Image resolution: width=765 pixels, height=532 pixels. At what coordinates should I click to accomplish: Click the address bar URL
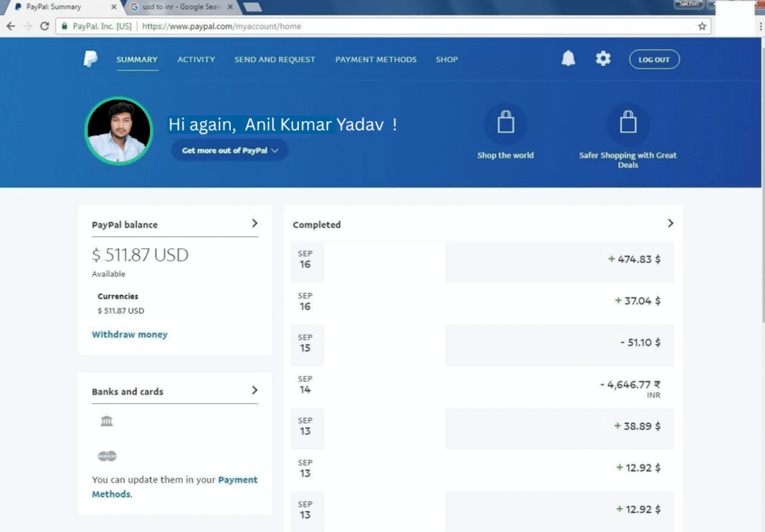[221, 26]
